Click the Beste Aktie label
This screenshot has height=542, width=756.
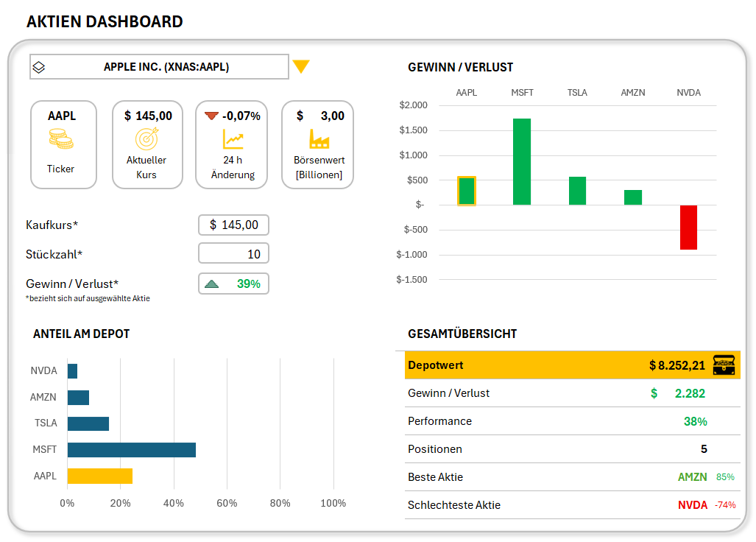click(x=435, y=477)
